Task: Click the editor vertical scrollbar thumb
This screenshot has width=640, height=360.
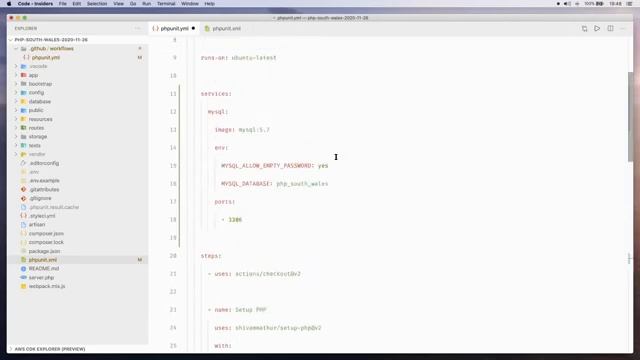Action: coord(630,116)
